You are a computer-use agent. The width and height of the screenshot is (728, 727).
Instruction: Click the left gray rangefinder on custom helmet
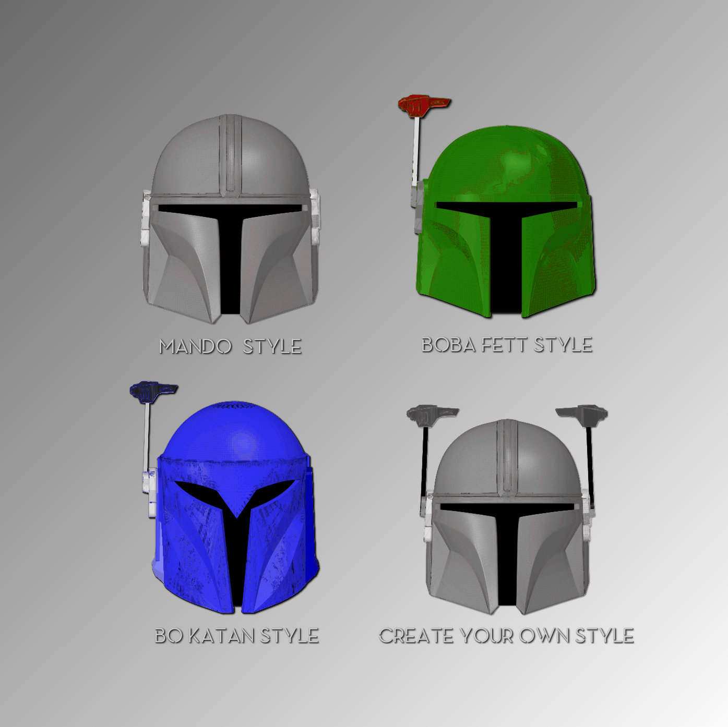point(431,415)
